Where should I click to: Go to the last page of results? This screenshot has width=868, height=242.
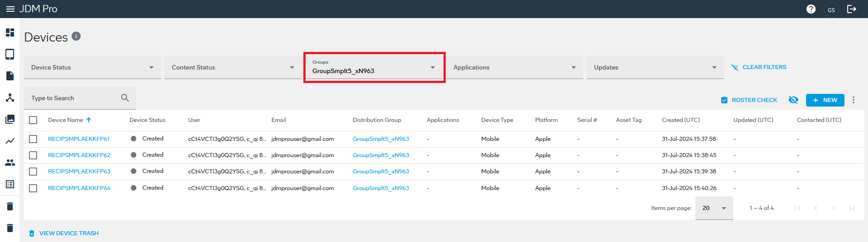(852, 208)
